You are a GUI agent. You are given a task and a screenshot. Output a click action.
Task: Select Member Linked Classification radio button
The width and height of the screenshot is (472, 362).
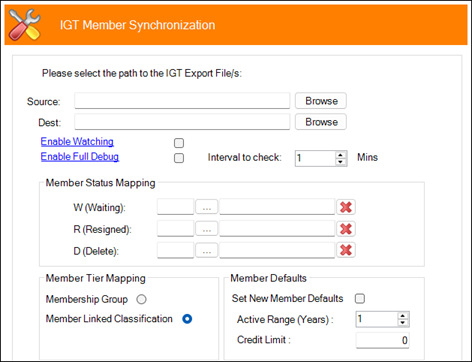187,319
